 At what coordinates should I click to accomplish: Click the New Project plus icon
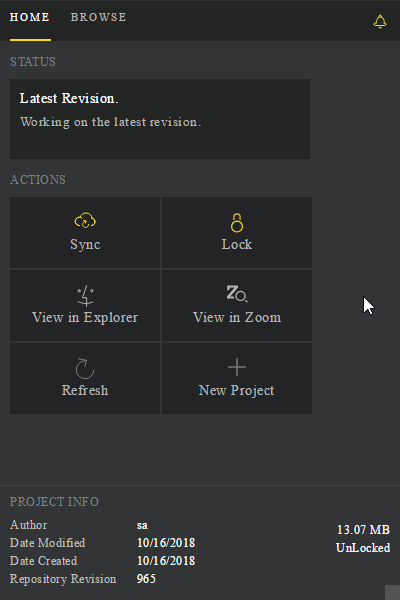[237, 367]
